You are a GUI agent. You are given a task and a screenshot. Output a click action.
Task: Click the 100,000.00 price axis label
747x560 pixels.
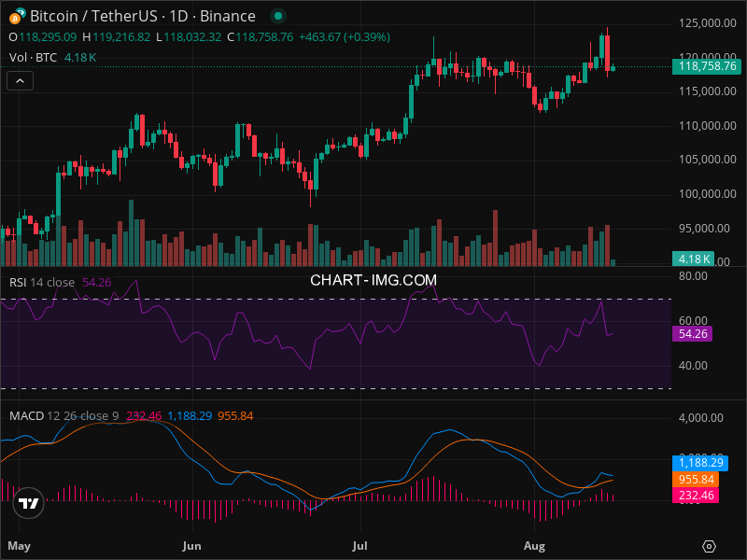708,194
